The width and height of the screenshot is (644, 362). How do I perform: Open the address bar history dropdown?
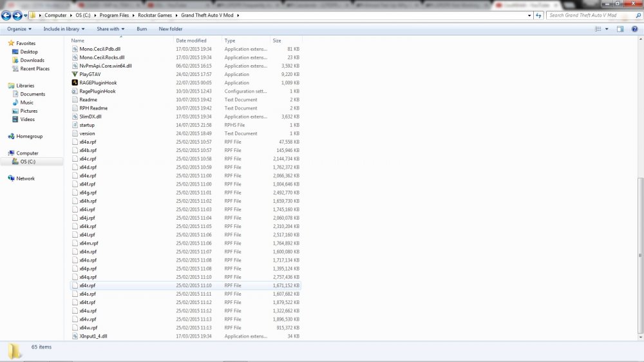click(x=529, y=15)
